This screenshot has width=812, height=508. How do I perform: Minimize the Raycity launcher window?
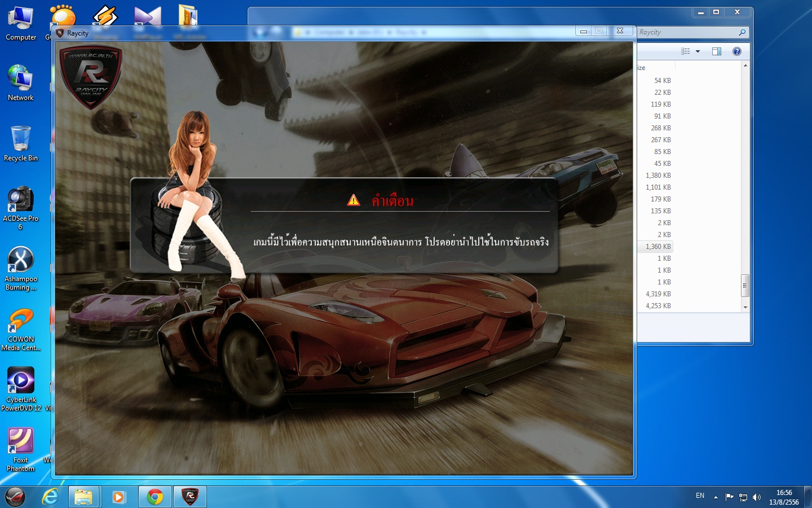click(x=584, y=31)
